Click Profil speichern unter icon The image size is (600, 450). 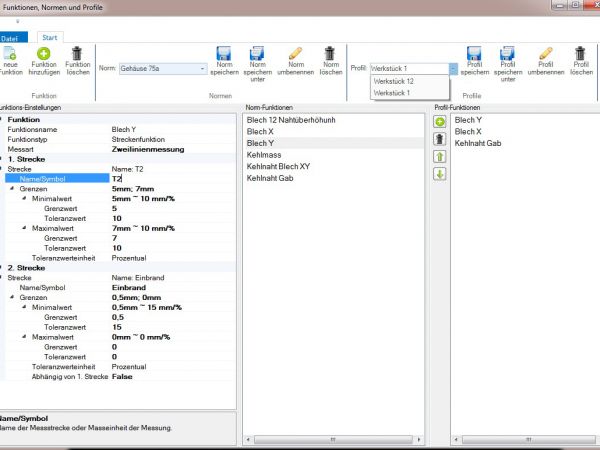[507, 54]
